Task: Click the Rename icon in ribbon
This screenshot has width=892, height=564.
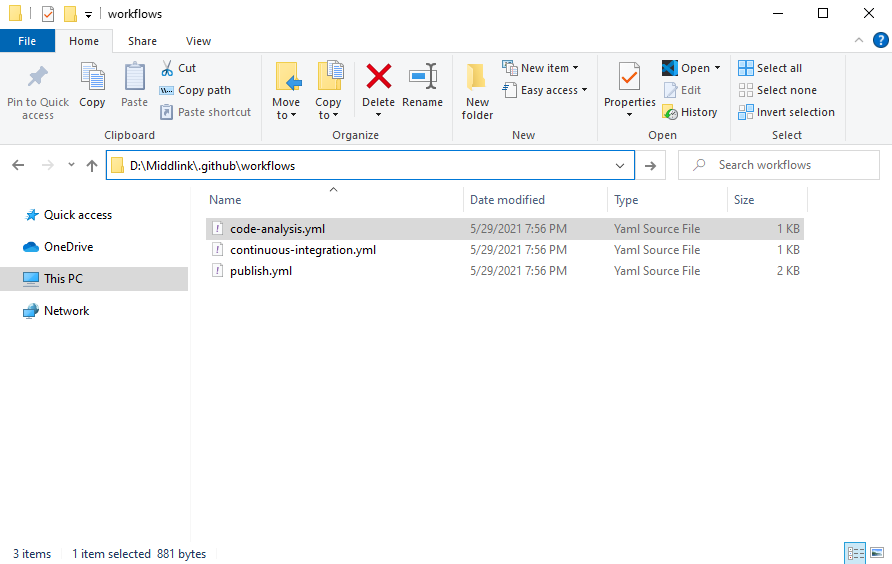Action: coord(422,77)
